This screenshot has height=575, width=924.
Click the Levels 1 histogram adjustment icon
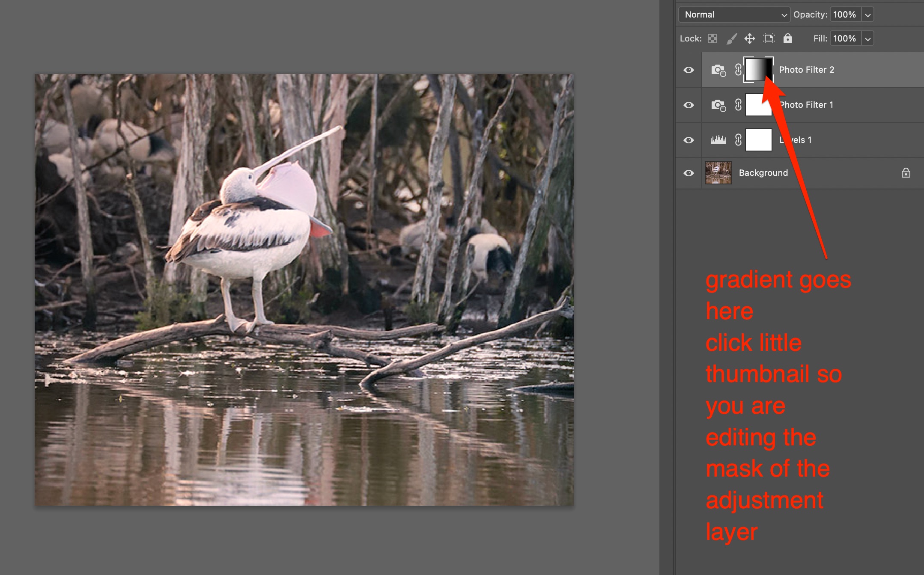coord(718,140)
